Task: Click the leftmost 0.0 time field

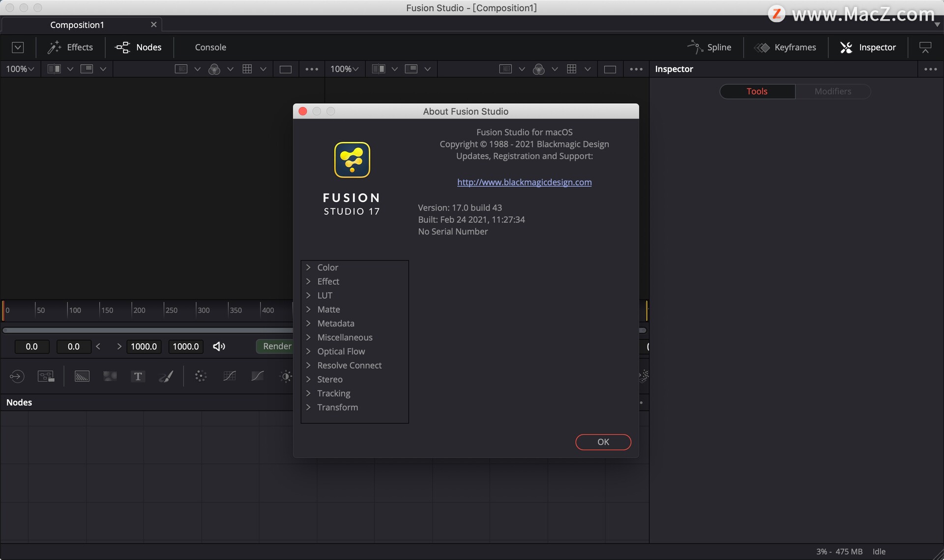Action: 31,347
